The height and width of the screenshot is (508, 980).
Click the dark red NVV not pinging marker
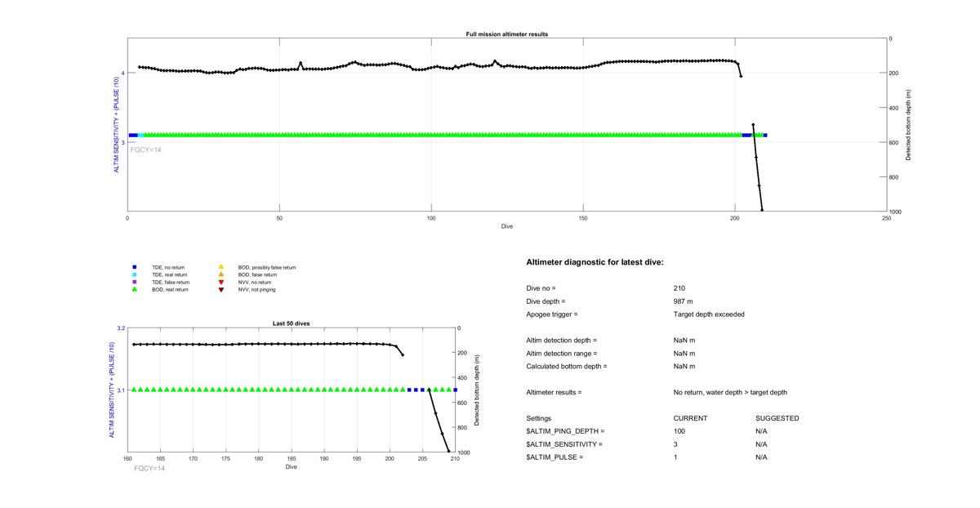[221, 289]
